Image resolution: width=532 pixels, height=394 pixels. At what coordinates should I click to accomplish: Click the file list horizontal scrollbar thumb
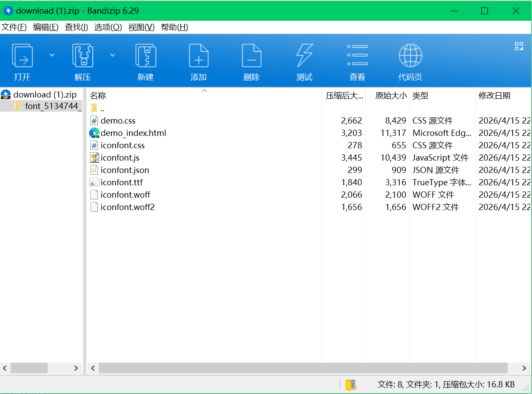(303, 368)
